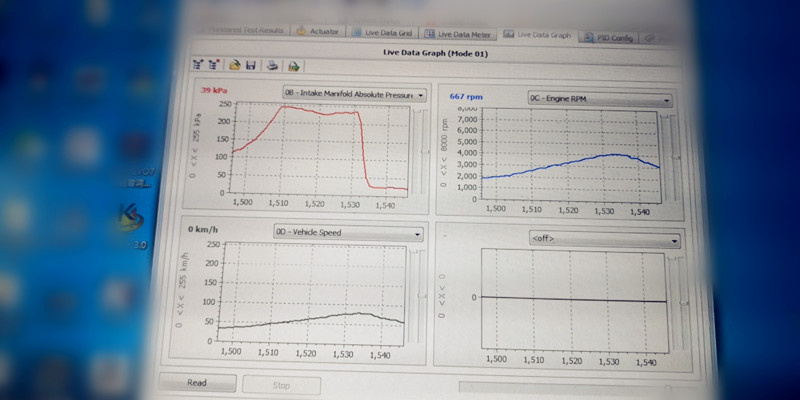Expand the <off> graph selector dropdown
Screen dimensions: 800x400
tap(605, 240)
